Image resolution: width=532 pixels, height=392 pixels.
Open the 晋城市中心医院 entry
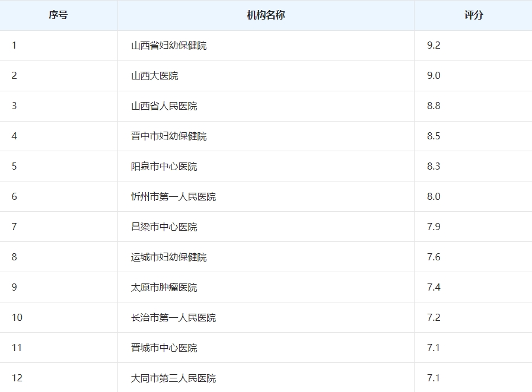point(164,348)
